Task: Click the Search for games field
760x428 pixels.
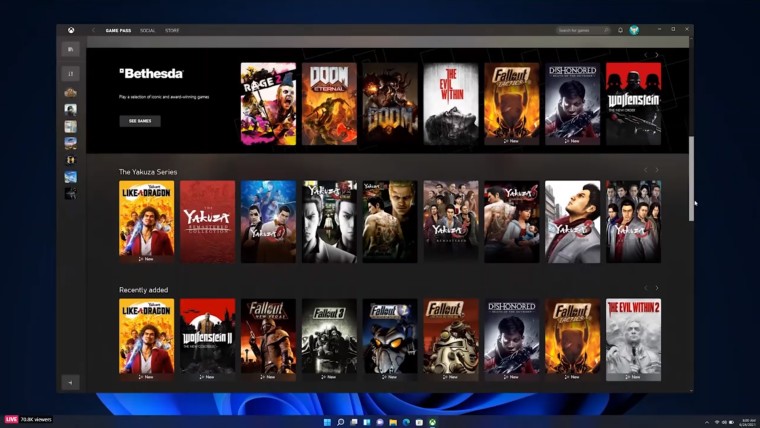Action: coord(583,30)
